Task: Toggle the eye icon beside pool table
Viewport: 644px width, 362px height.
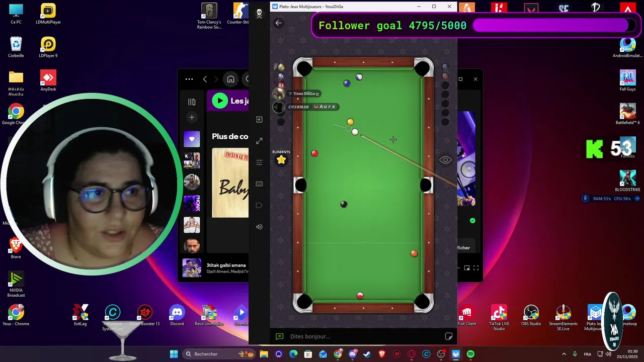Action: pyautogui.click(x=445, y=160)
